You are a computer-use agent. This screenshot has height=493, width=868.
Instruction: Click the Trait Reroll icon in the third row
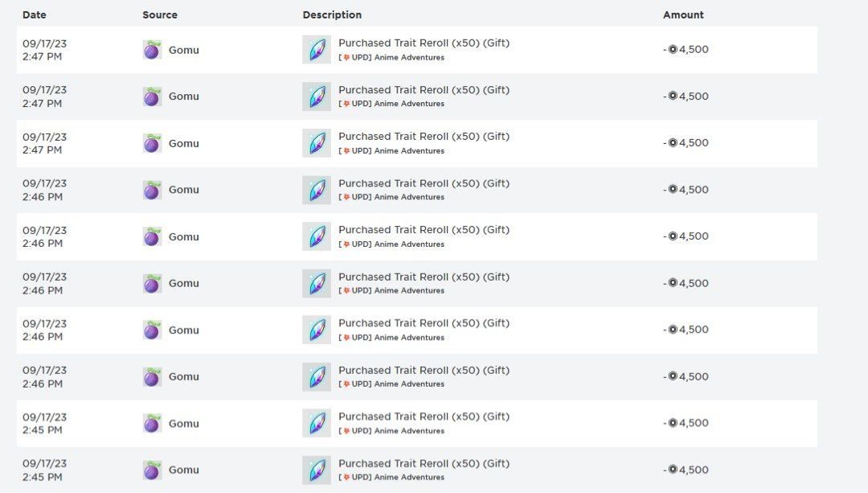pyautogui.click(x=316, y=143)
